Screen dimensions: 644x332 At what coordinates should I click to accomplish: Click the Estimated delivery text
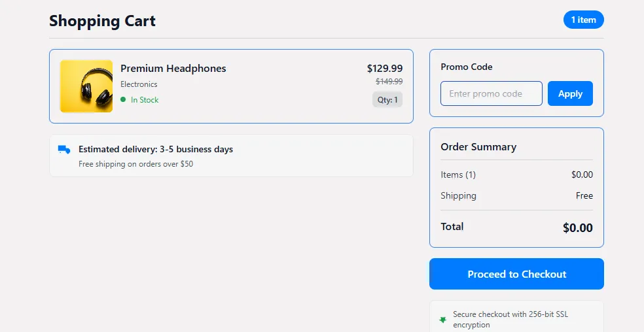coord(155,150)
